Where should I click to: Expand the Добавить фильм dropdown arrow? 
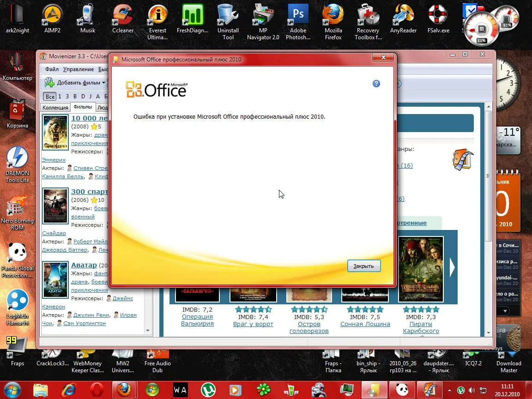(103, 83)
